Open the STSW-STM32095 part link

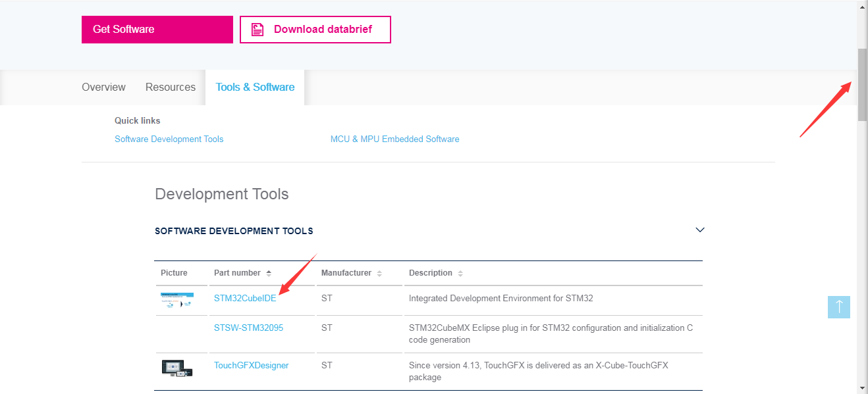(x=248, y=328)
